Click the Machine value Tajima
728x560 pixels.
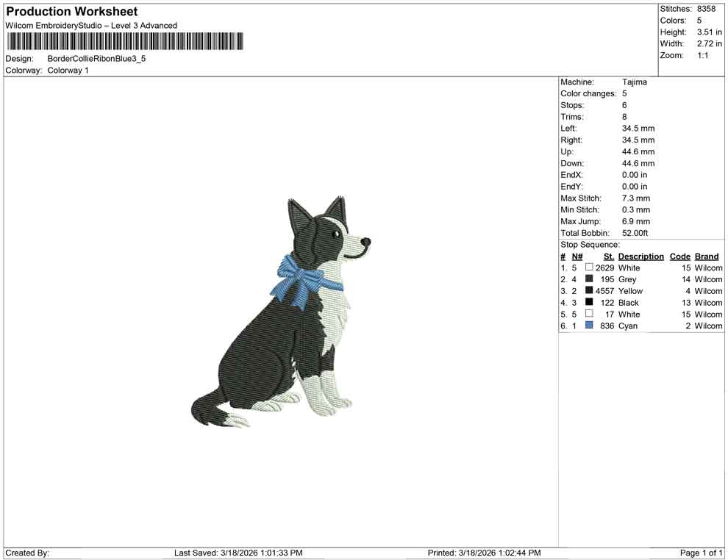click(635, 82)
